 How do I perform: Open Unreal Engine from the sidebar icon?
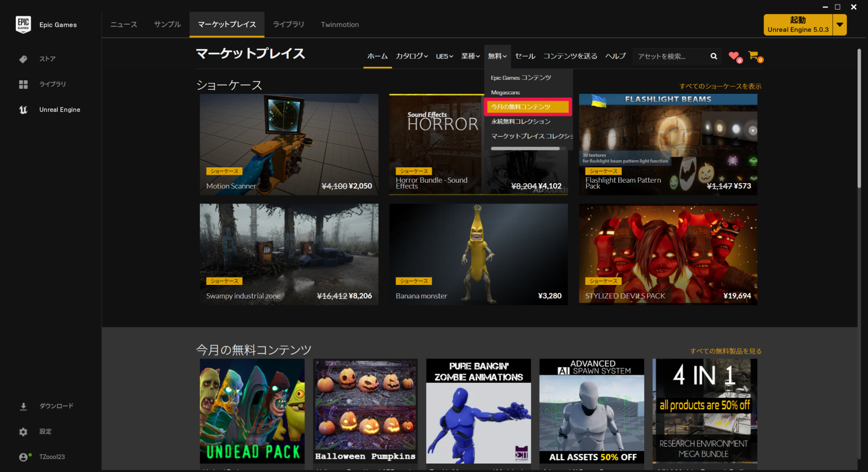tap(23, 110)
